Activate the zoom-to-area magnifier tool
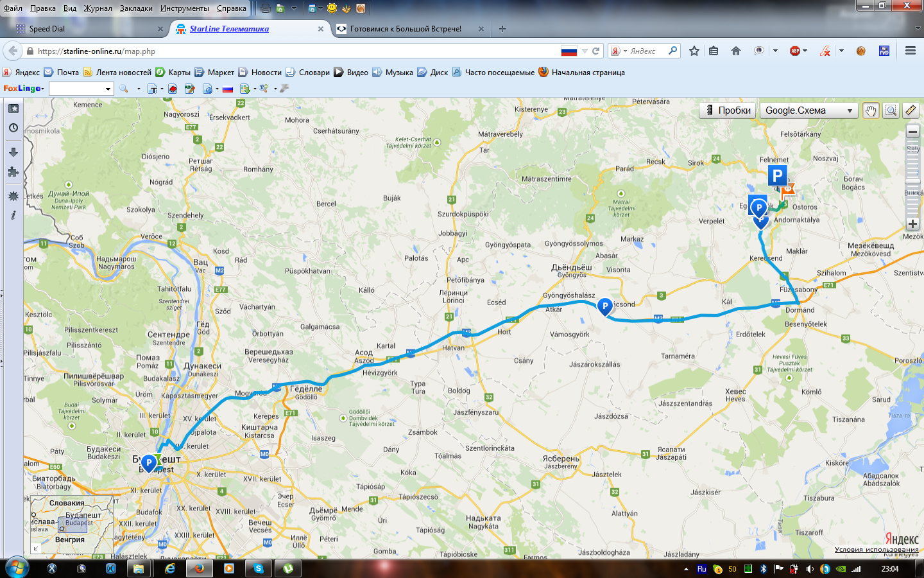The image size is (924, 578). pyautogui.click(x=891, y=110)
